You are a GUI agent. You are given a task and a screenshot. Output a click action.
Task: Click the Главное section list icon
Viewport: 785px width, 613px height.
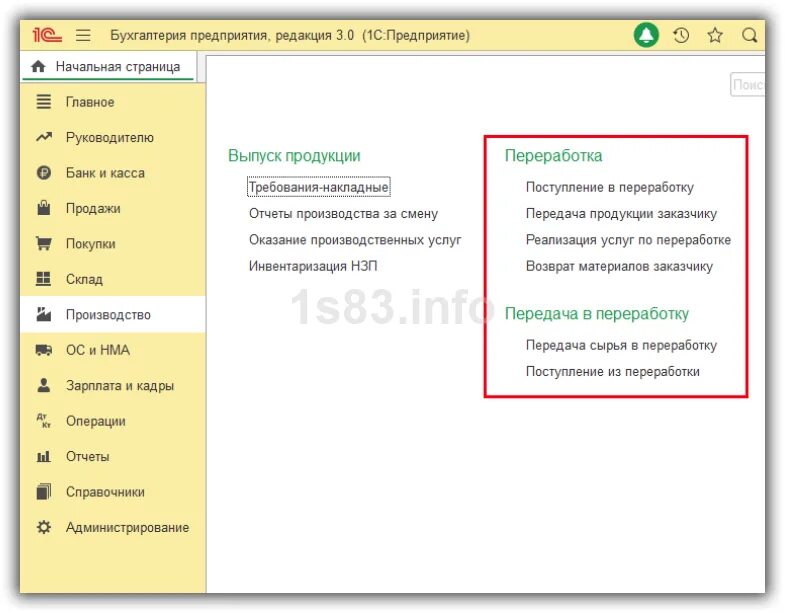pos(44,102)
